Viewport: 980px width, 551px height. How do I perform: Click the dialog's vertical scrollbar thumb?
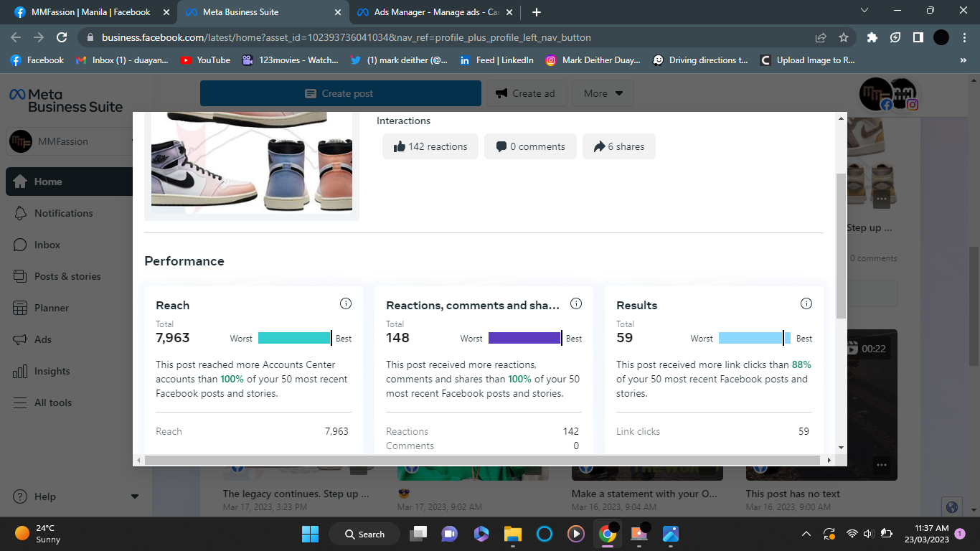pyautogui.click(x=841, y=245)
